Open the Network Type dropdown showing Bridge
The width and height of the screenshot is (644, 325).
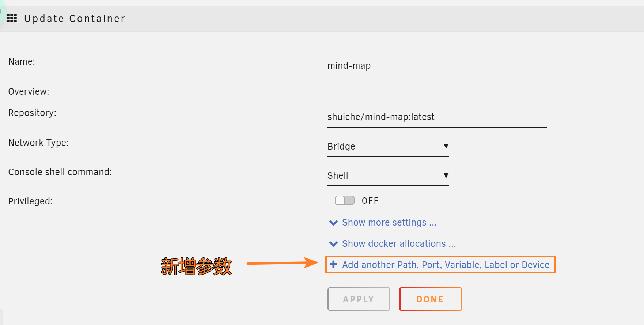(388, 147)
